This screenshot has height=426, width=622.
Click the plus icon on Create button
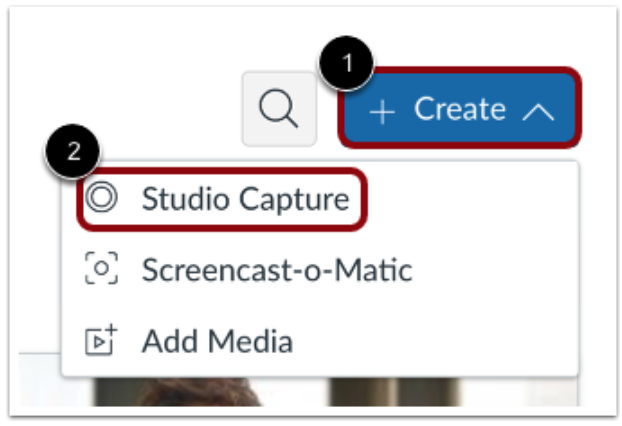coord(382,112)
